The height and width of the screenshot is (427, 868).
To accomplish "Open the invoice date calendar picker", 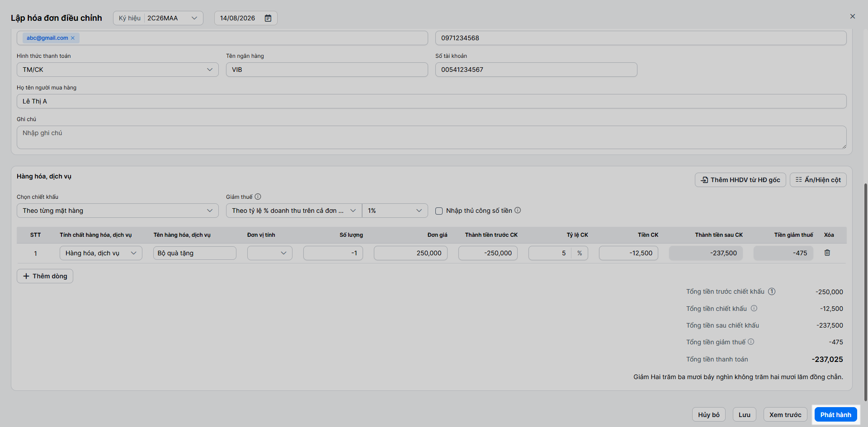I will click(x=268, y=18).
